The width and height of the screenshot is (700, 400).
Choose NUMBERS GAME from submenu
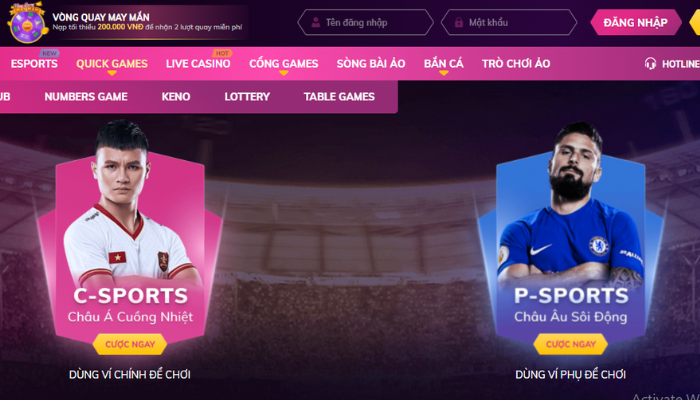click(86, 97)
